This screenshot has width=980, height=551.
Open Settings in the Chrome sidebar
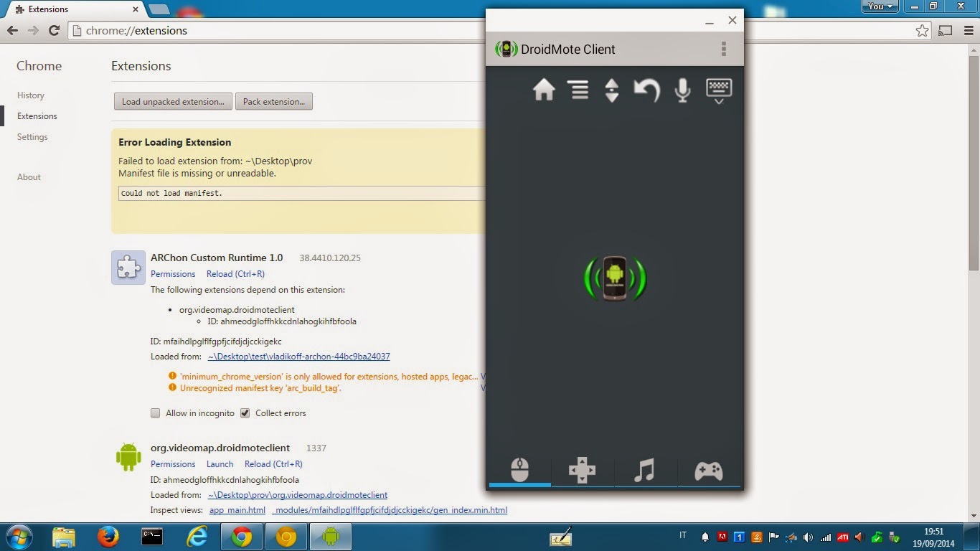[32, 137]
